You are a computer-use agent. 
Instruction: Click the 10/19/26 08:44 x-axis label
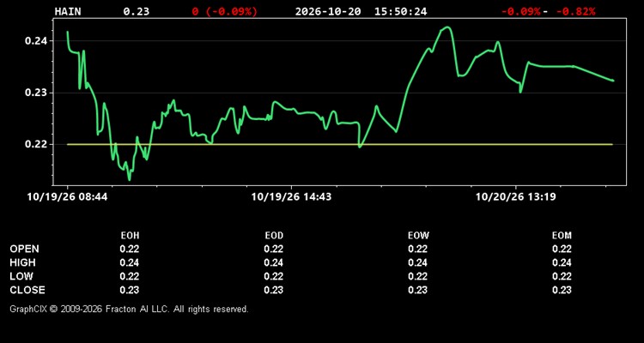pyautogui.click(x=67, y=197)
